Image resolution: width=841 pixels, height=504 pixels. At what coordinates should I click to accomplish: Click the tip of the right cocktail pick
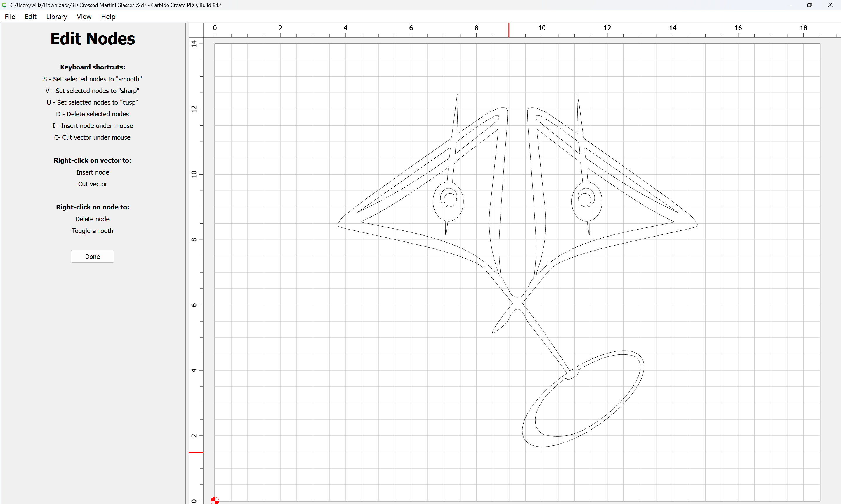pyautogui.click(x=577, y=95)
